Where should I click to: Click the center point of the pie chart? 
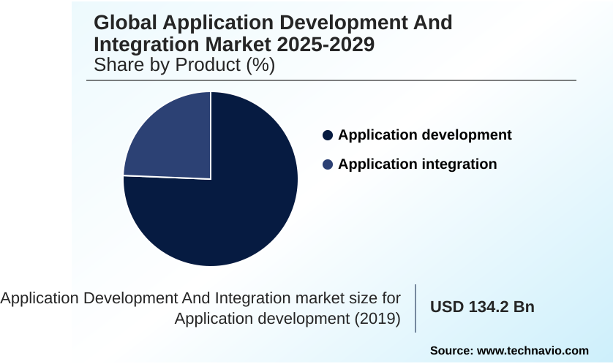pos(211,179)
